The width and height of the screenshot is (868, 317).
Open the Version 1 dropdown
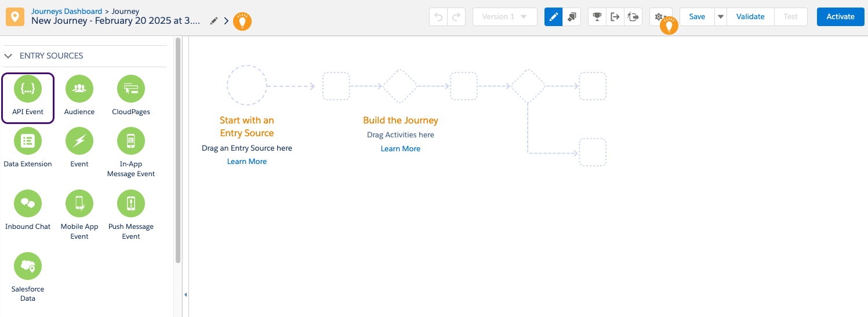[504, 17]
